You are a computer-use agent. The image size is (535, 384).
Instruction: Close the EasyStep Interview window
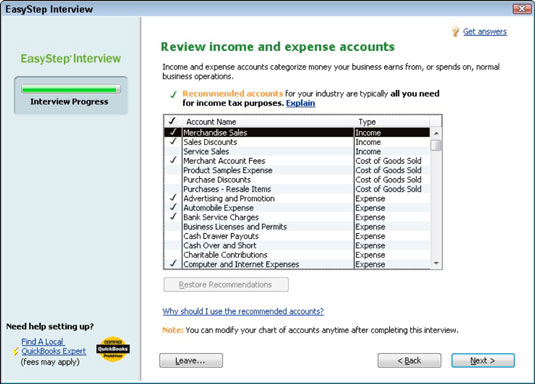pyautogui.click(x=521, y=9)
